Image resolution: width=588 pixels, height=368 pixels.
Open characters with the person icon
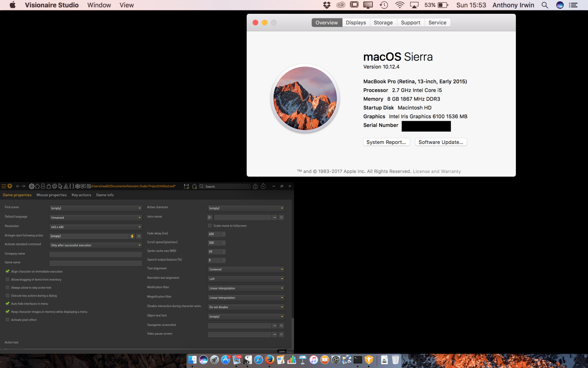43,186
